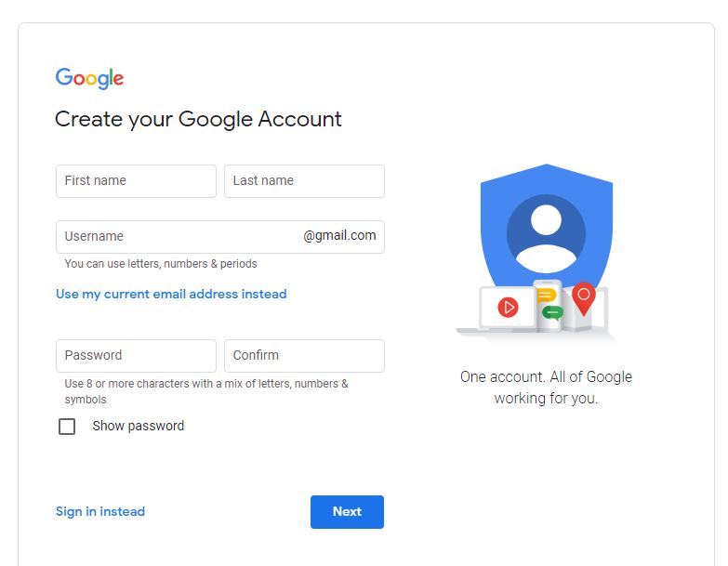Click into the Username field

[177, 236]
